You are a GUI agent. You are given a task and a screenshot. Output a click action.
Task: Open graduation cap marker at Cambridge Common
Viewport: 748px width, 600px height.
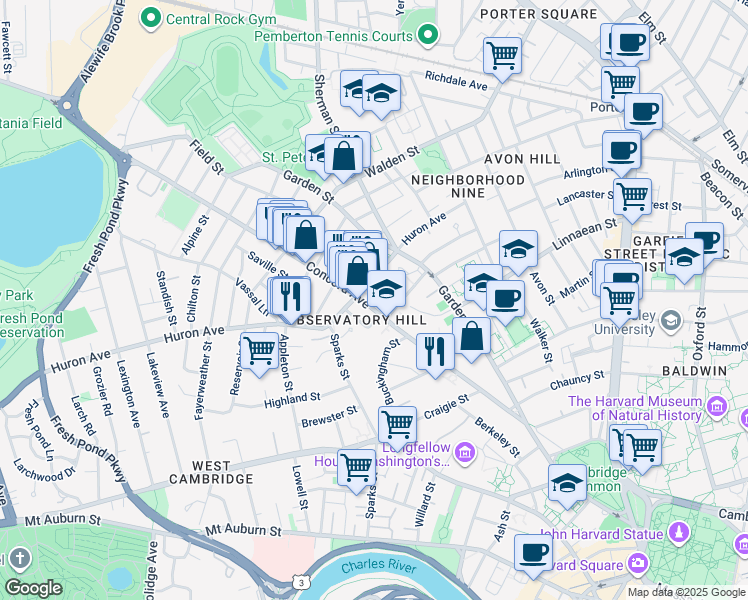(x=567, y=483)
